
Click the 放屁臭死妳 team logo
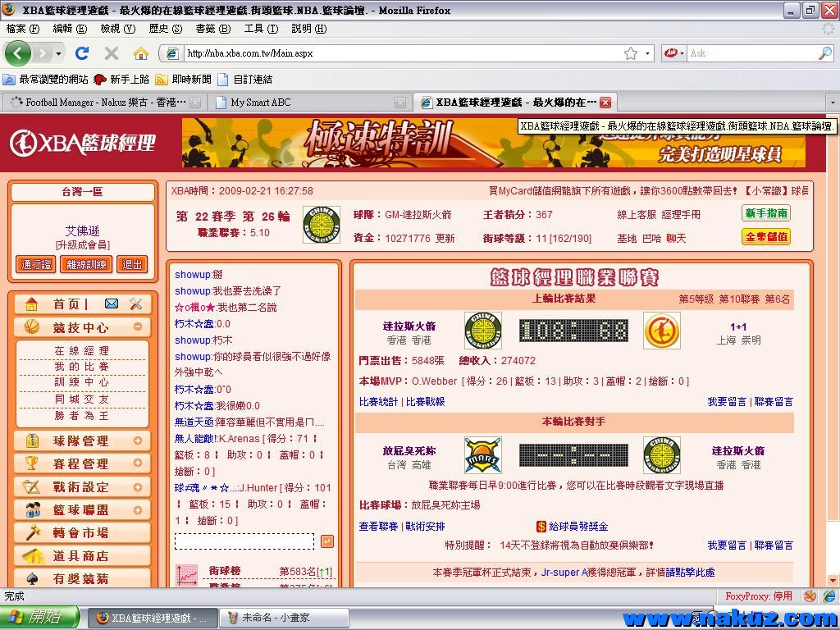coord(482,455)
